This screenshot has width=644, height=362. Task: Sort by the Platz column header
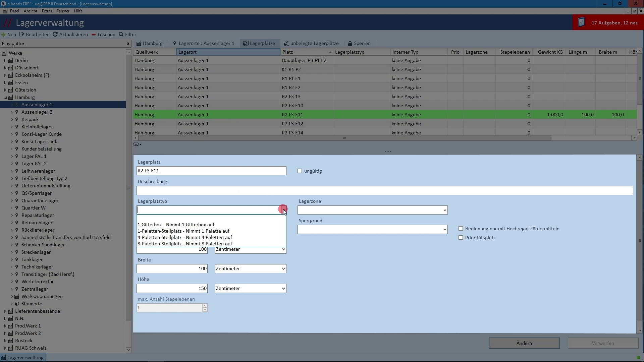[x=307, y=52]
